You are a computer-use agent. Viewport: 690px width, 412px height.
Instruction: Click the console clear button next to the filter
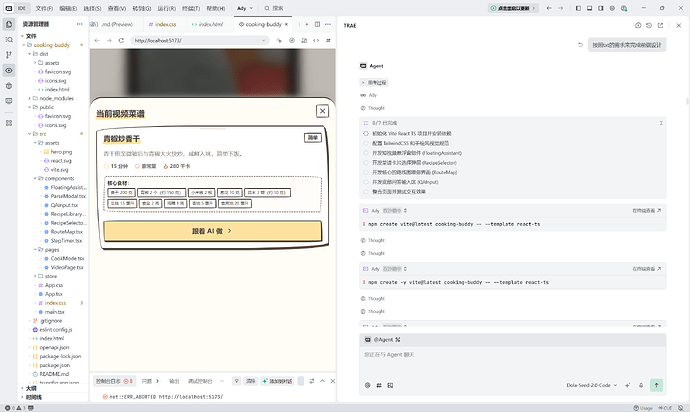pyautogui.click(x=250, y=381)
